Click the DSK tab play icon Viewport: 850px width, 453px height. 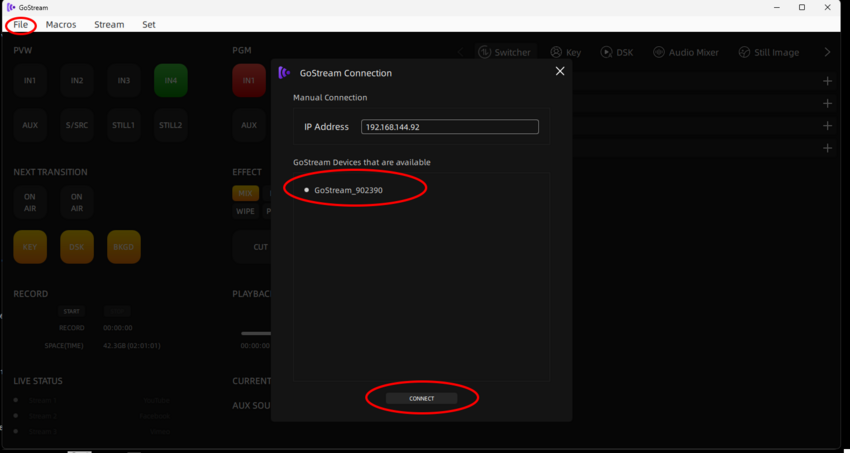click(606, 53)
